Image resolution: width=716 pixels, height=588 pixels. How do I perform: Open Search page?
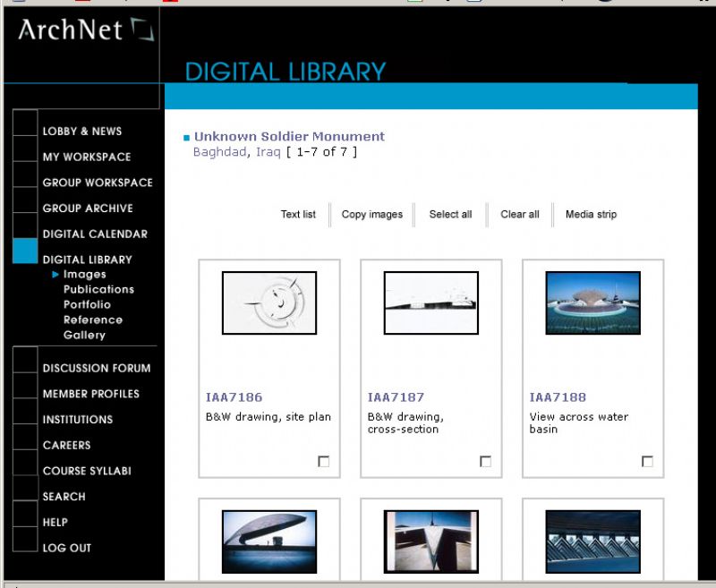(x=64, y=497)
